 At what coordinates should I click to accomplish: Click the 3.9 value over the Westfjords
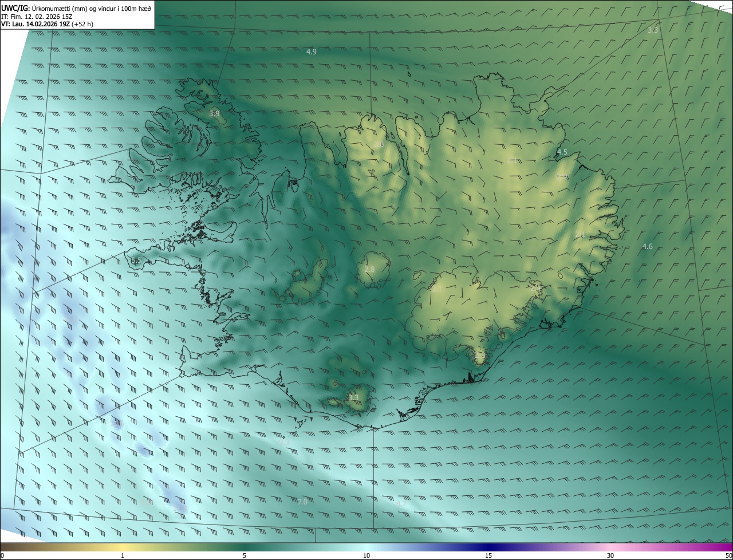point(214,114)
